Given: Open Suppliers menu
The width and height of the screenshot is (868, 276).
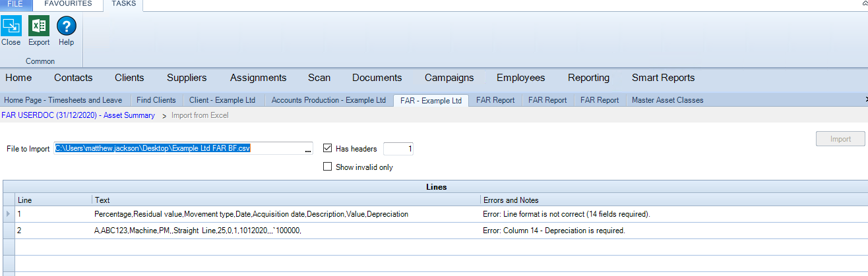Looking at the screenshot, I should coord(187,78).
